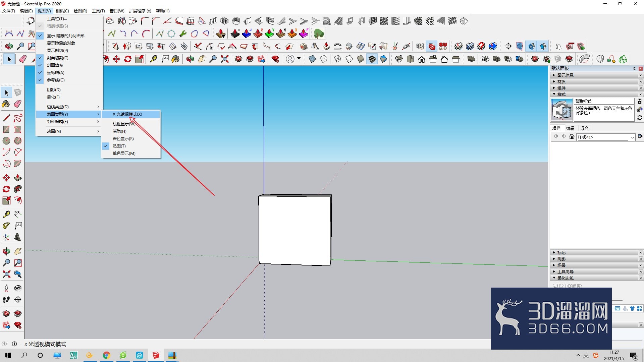Expand the 边线类型(D) submenu

pyautogui.click(x=69, y=107)
